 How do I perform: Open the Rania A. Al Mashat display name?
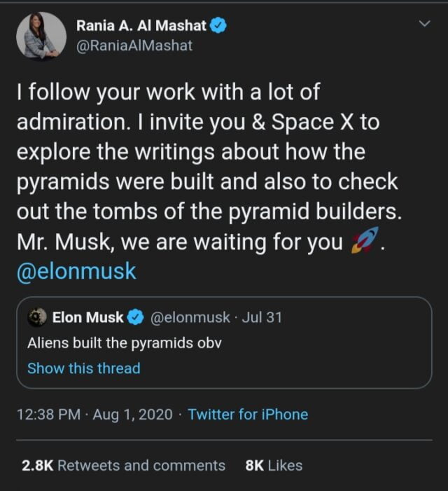tap(141, 26)
